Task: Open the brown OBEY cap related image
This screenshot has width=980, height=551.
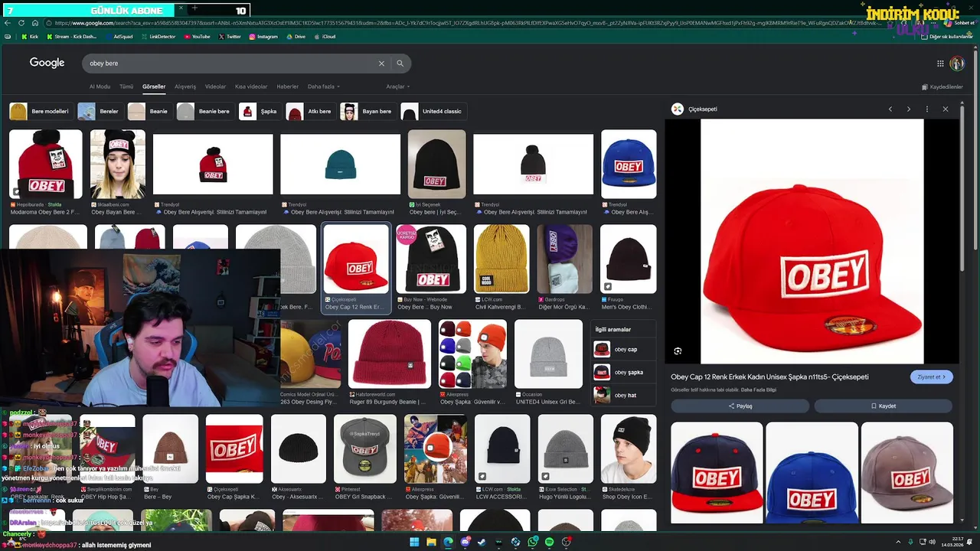Action: pos(907,472)
